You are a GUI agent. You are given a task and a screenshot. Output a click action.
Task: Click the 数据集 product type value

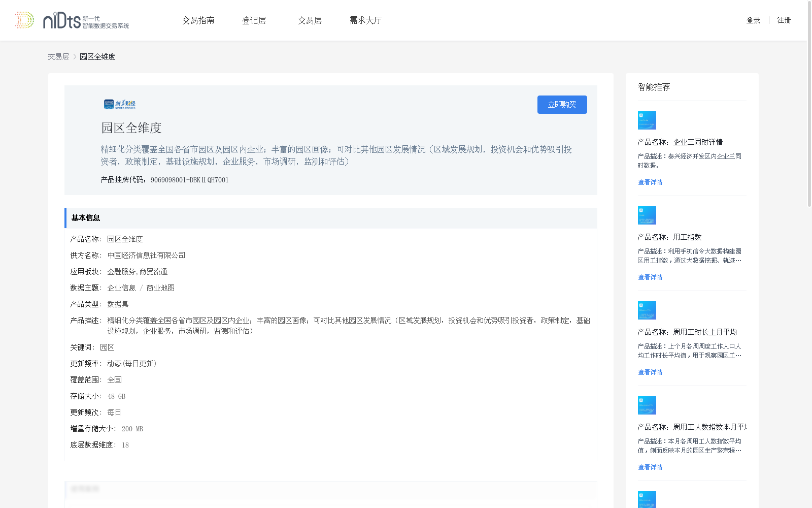click(x=118, y=304)
